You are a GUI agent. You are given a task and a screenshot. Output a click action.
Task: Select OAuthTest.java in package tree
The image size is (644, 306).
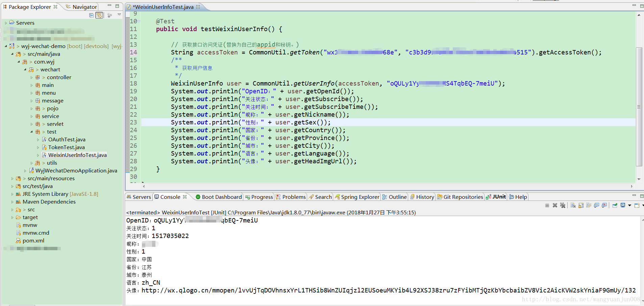(67, 139)
